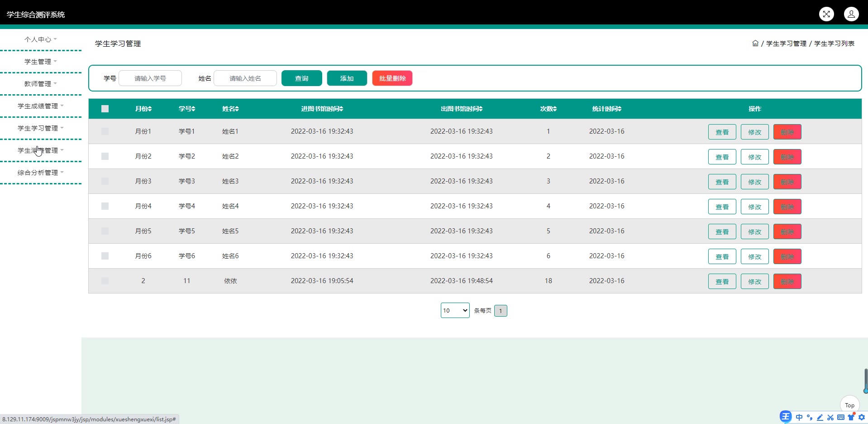Open the rows-per-page dropdown showing 10

455,310
